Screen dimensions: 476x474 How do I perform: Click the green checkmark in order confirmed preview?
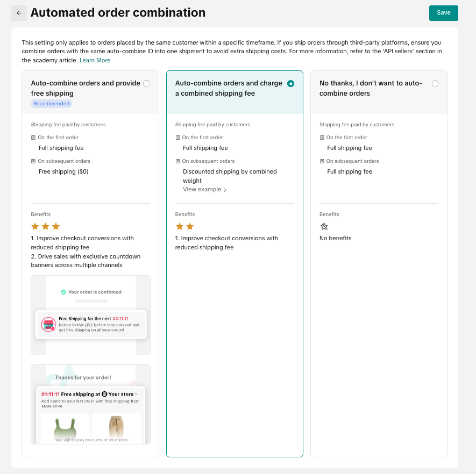(63, 292)
